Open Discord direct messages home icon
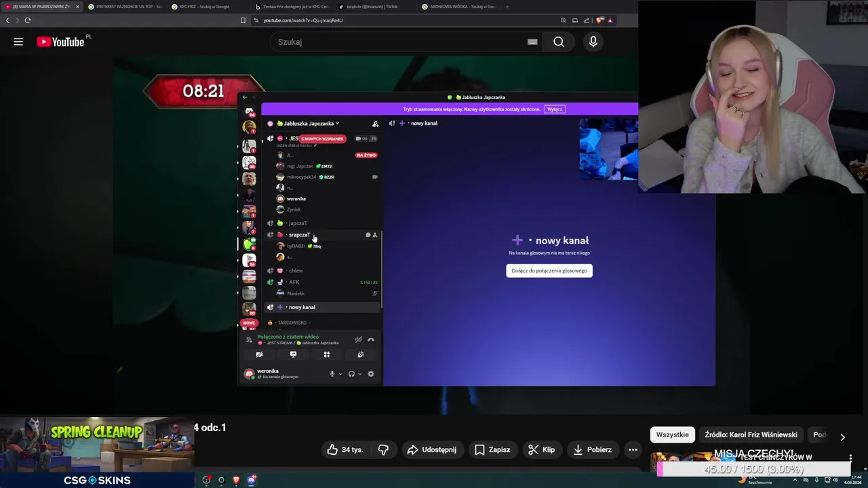Screen dimensions: 868x488 coord(250,110)
